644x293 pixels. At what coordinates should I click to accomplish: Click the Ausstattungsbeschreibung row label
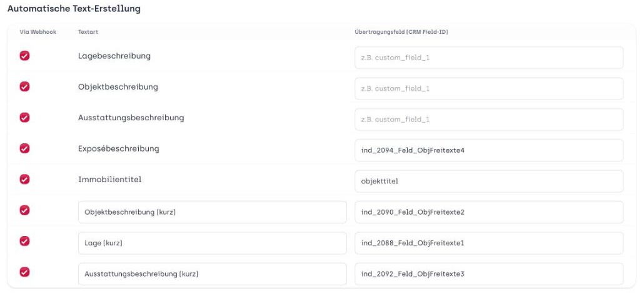coord(131,118)
